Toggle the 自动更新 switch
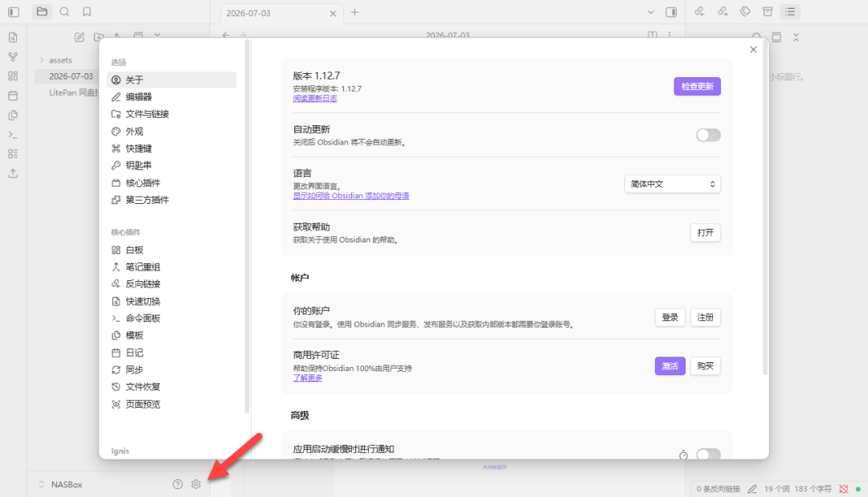Image resolution: width=868 pixels, height=497 pixels. coord(708,135)
